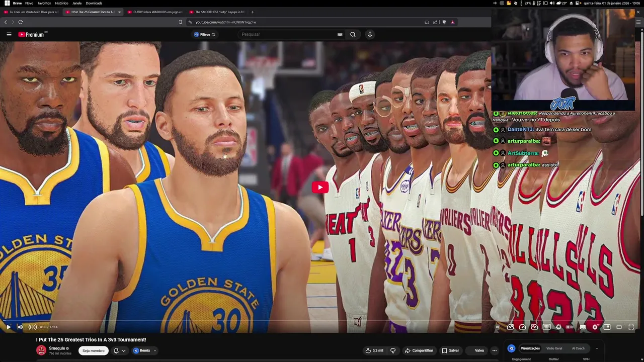Open the Downloads menu

pos(94,3)
